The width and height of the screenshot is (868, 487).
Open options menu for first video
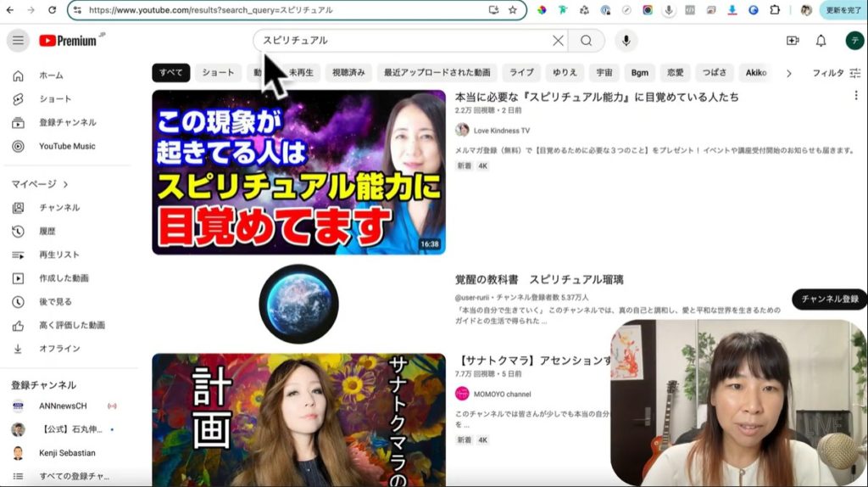(x=855, y=96)
